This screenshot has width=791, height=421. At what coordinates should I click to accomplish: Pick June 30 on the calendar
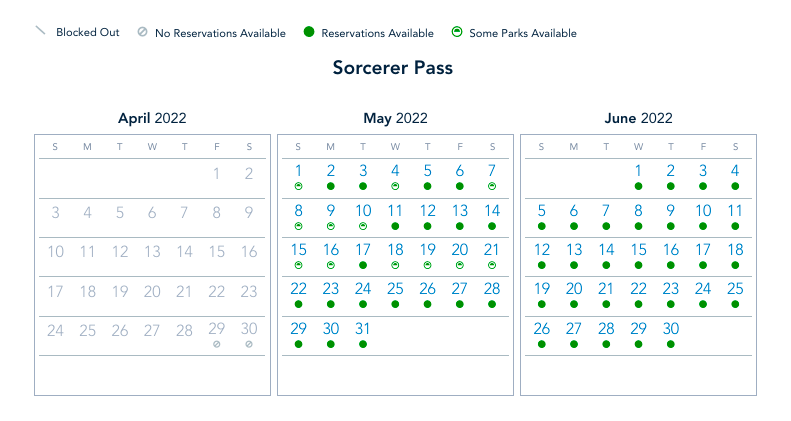tap(671, 329)
